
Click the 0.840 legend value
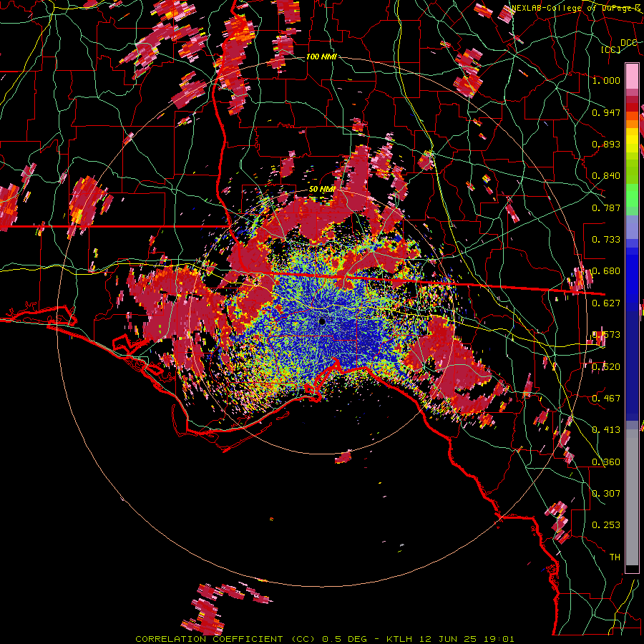pyautogui.click(x=606, y=176)
